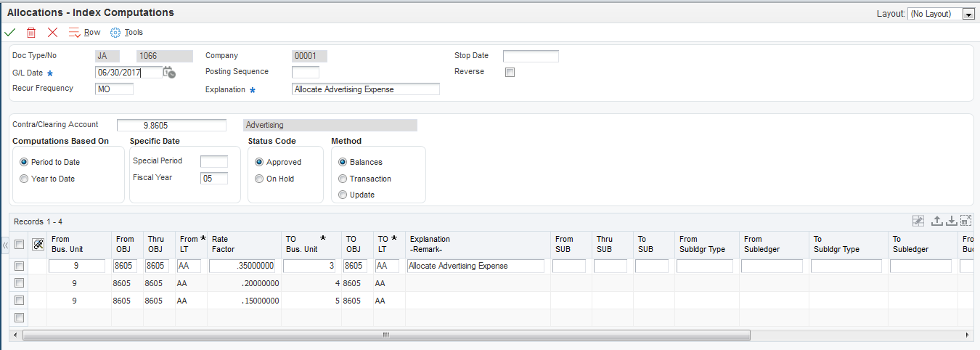Choose the On Hold status code
The width and height of the screenshot is (980, 350).
(260, 179)
